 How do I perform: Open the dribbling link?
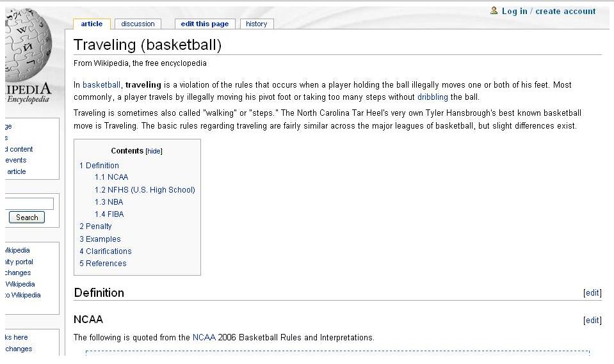433,97
